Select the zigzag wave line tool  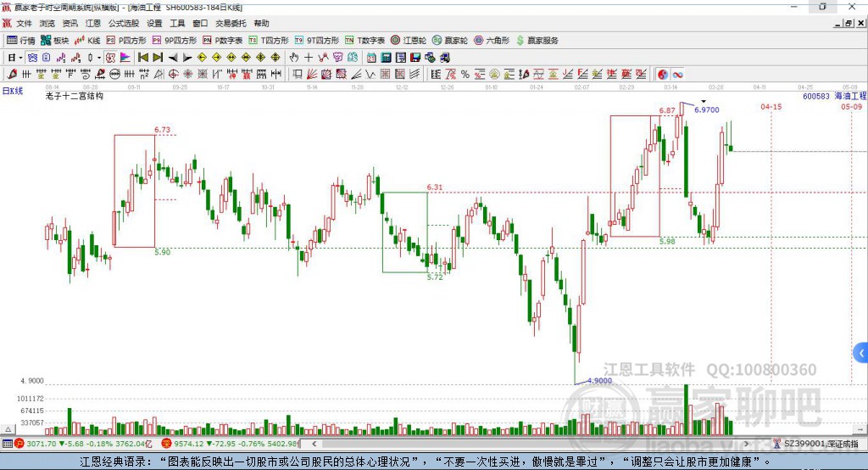click(x=370, y=75)
